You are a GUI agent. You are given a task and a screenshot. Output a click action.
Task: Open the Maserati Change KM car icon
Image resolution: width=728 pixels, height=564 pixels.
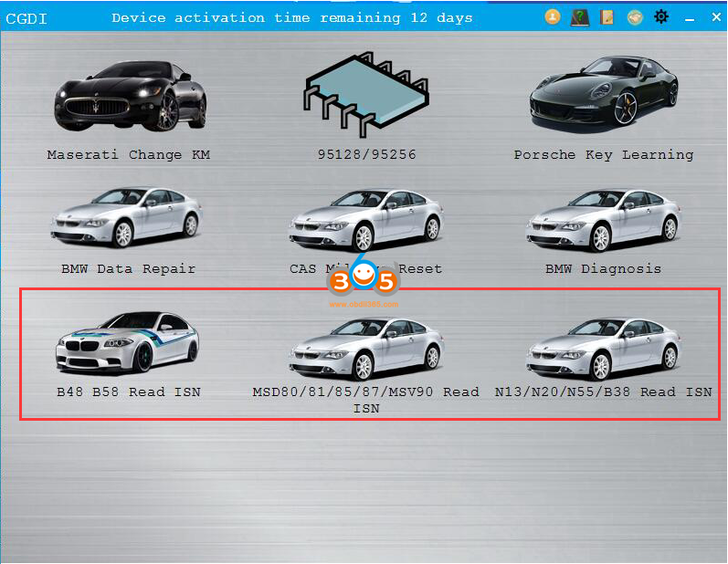[130, 97]
